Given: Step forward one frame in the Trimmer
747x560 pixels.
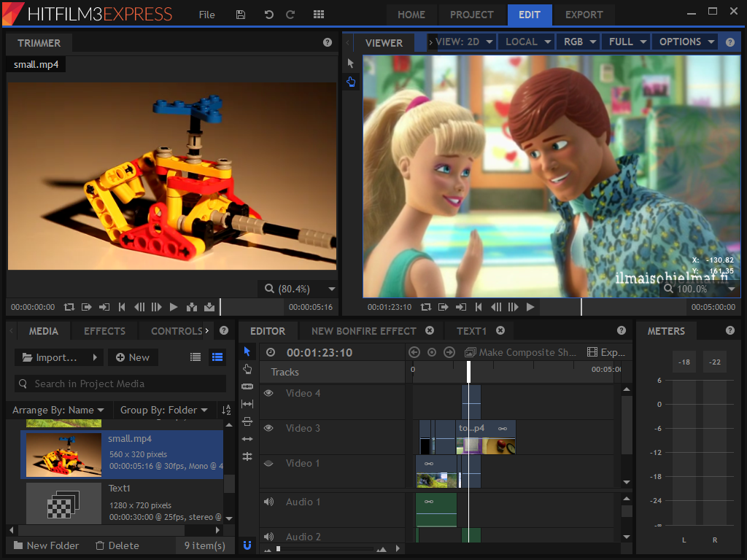Looking at the screenshot, I should (x=156, y=307).
